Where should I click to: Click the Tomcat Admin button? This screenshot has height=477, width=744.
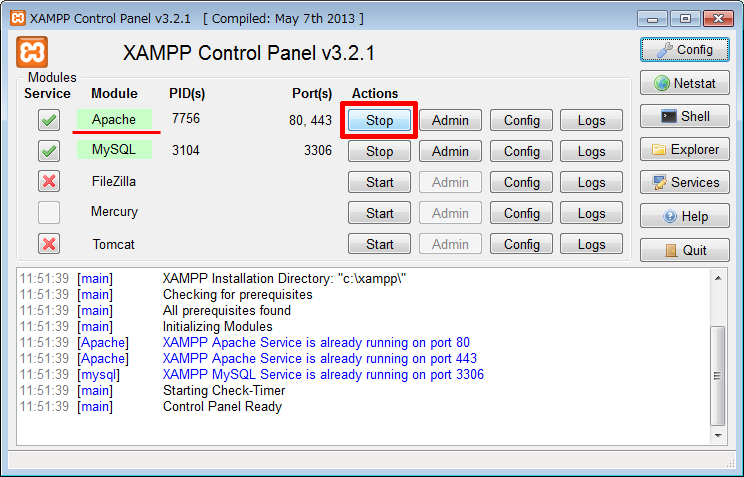pos(450,244)
